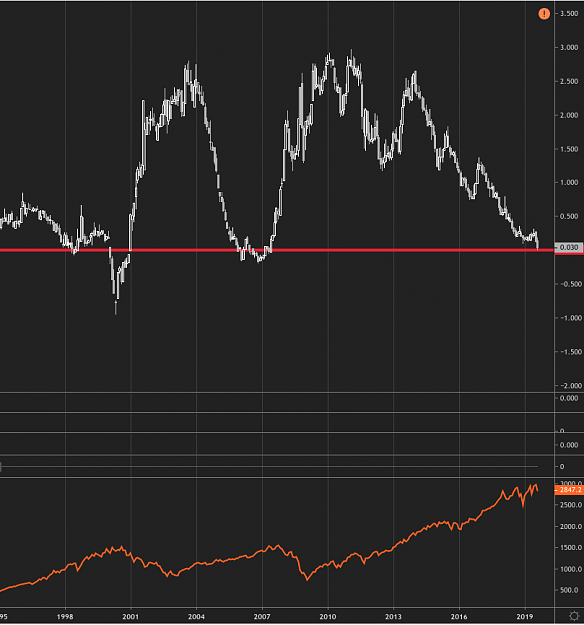Click the 3.500 price axis label
This screenshot has width=584, height=625.
point(569,14)
